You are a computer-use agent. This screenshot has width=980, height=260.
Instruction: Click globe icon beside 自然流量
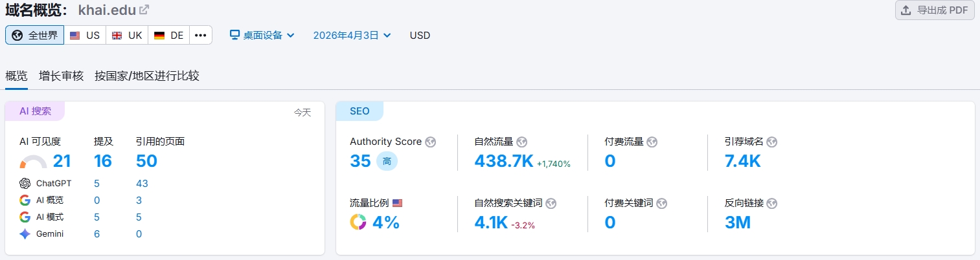click(x=522, y=142)
